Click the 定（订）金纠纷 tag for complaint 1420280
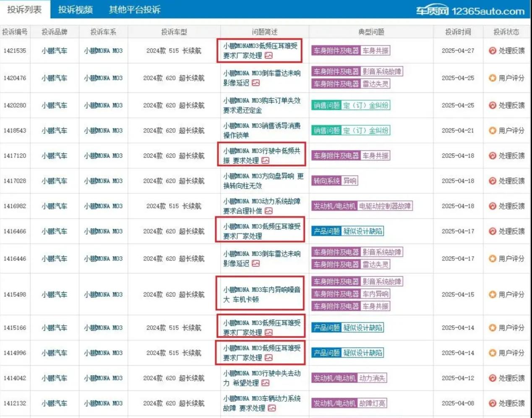 [x=365, y=105]
